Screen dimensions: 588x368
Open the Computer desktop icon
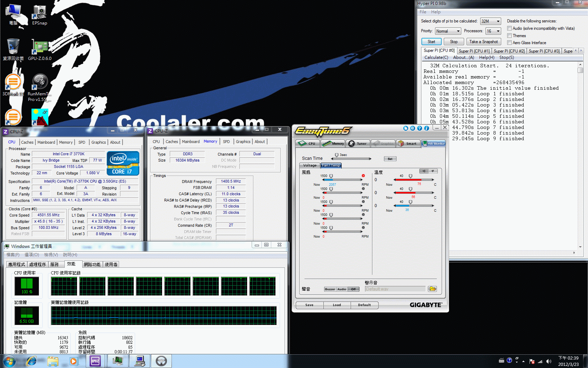click(13, 15)
